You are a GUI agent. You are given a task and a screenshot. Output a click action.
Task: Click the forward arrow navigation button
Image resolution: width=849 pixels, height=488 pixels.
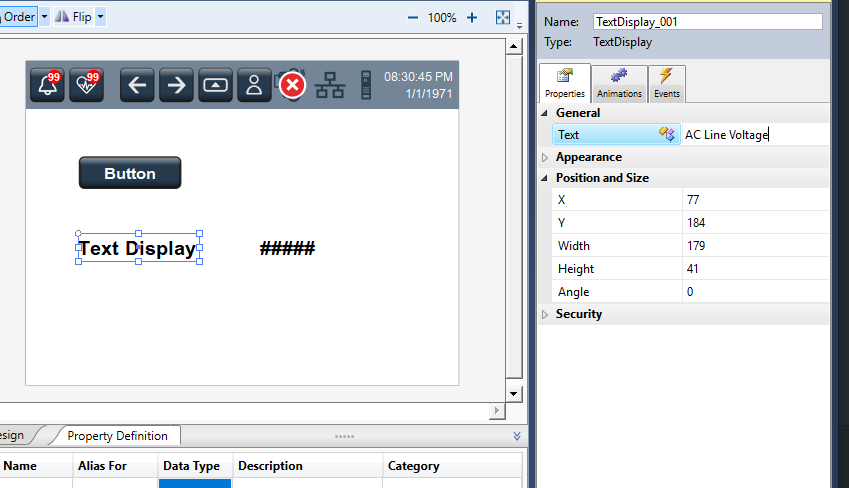176,85
